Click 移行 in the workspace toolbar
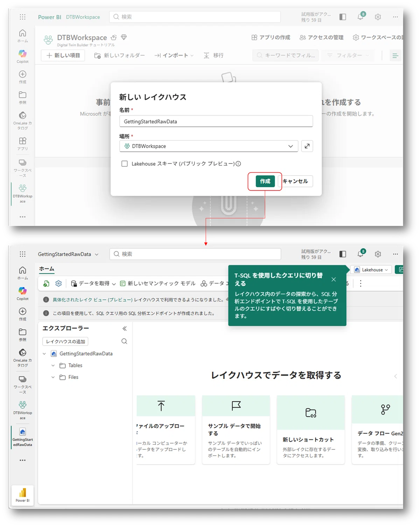420x526 pixels. point(213,55)
